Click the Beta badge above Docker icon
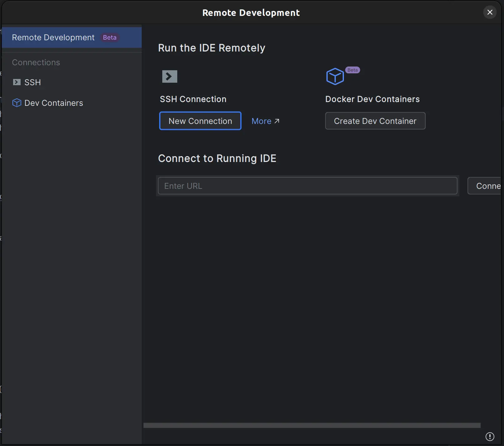504x446 pixels. pos(352,70)
